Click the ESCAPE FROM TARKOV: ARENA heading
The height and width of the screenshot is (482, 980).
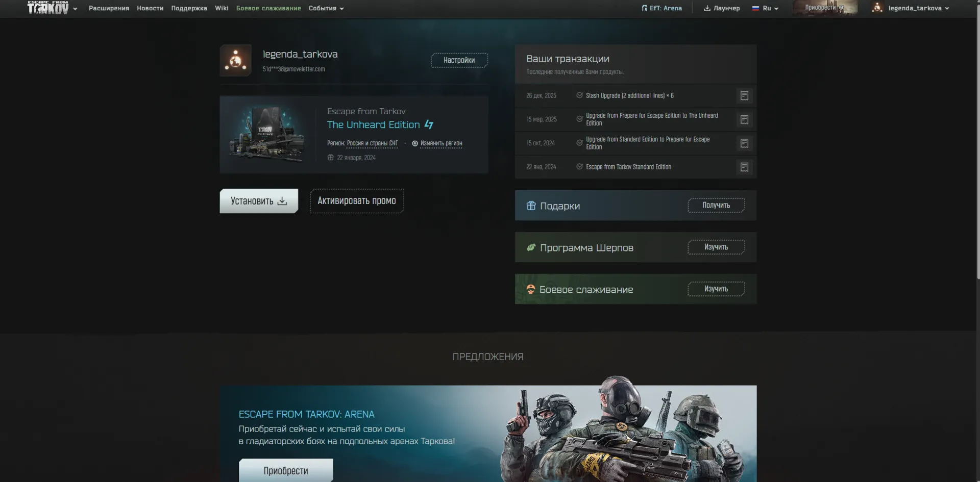pyautogui.click(x=306, y=414)
